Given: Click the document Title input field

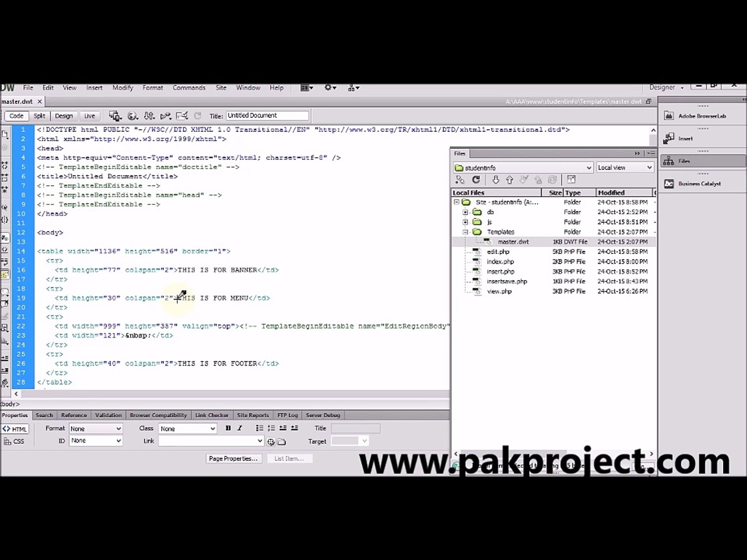Looking at the screenshot, I should click(x=267, y=116).
